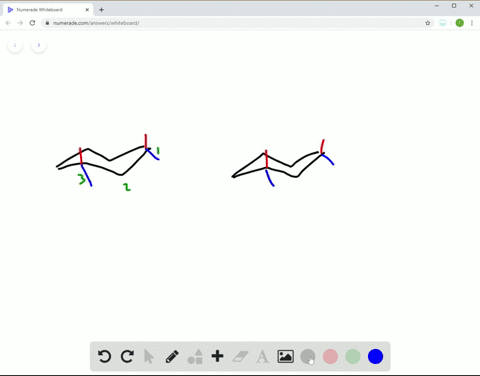Click the undo arrow in whiteboard toolbar

click(x=104, y=356)
